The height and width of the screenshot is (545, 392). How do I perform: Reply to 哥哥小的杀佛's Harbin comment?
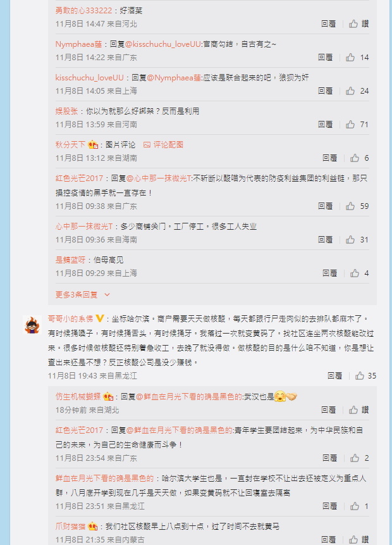tap(334, 376)
